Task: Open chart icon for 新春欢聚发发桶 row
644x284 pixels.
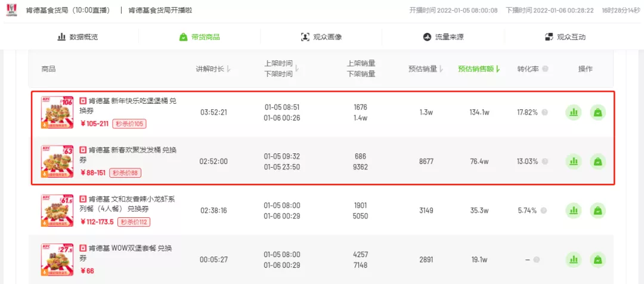Action: coord(574,162)
